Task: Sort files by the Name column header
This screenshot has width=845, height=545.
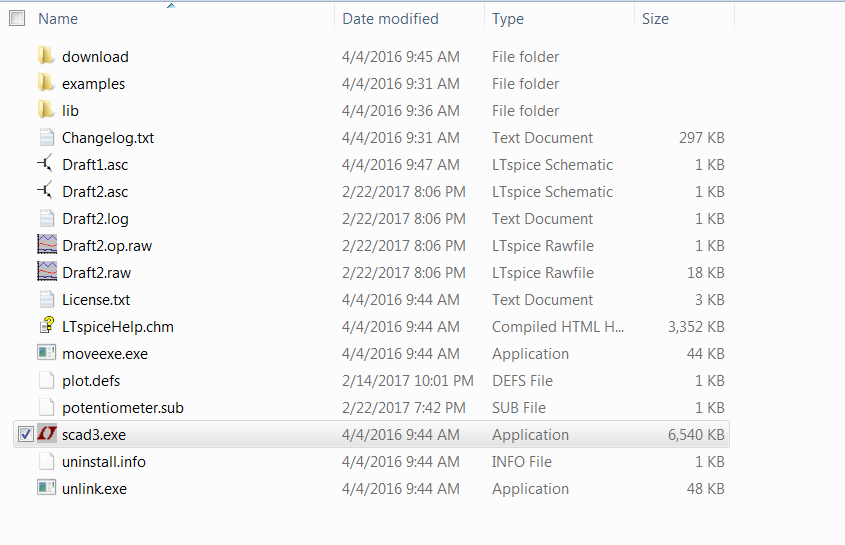Action: pyautogui.click(x=58, y=19)
